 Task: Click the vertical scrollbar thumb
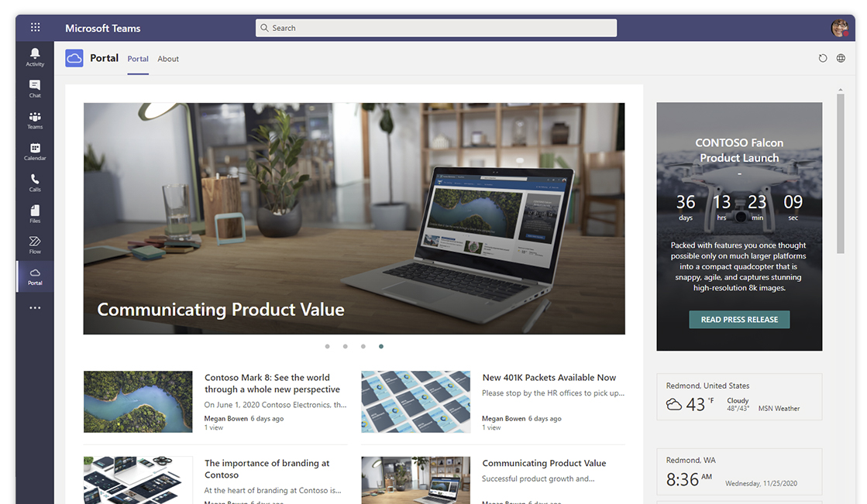coord(841,173)
